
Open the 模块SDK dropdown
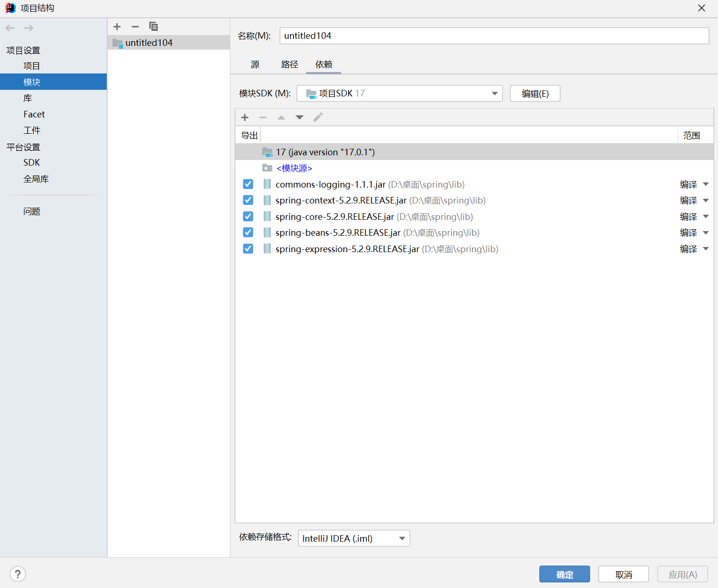400,94
